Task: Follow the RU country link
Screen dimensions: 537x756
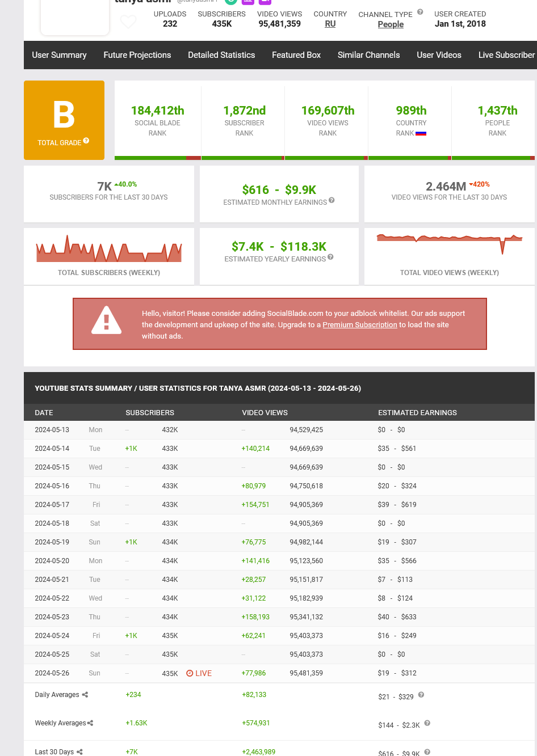Action: (x=330, y=24)
